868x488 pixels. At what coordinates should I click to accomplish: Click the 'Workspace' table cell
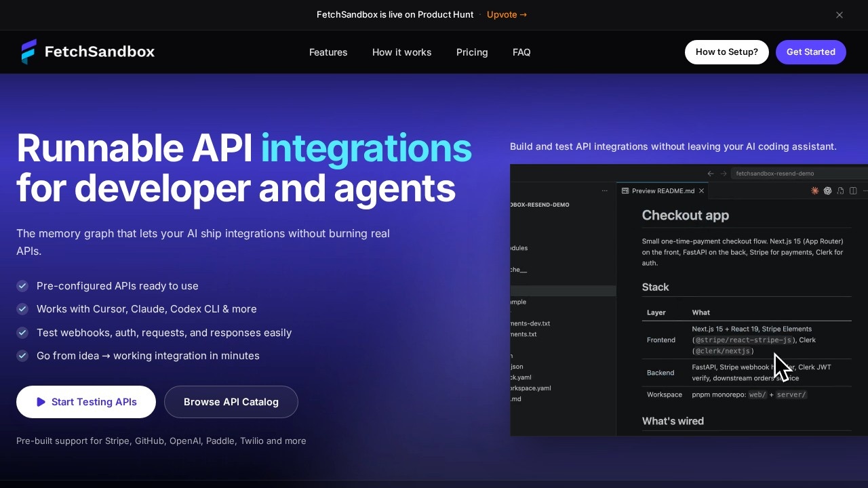tap(665, 394)
